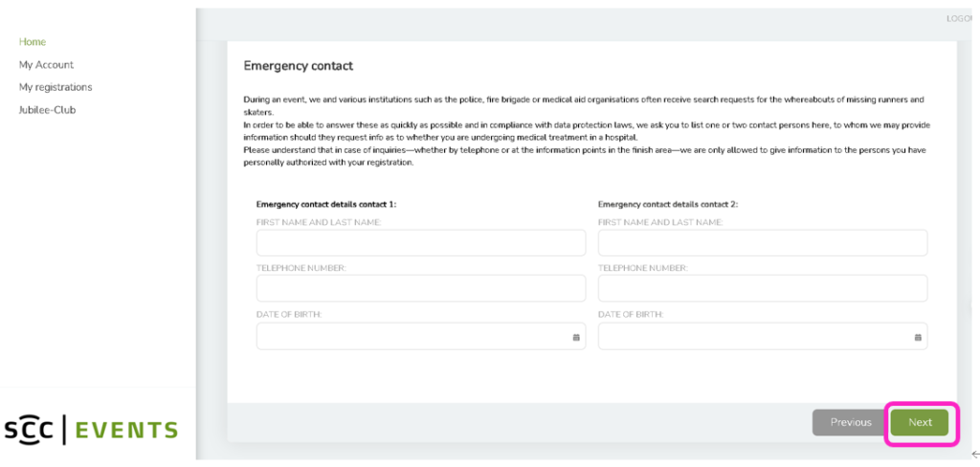Open My registrations page
Screen dimensions: 980x467
[x=56, y=87]
